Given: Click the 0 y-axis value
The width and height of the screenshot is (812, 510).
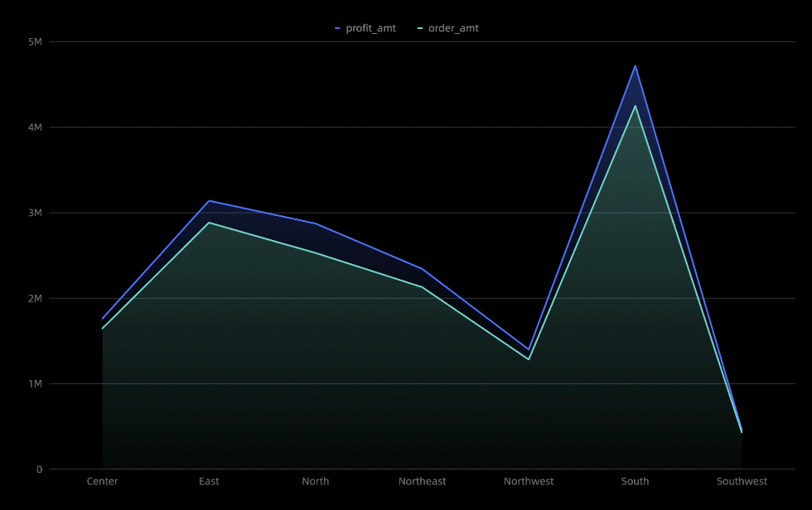Looking at the screenshot, I should 40,469.
